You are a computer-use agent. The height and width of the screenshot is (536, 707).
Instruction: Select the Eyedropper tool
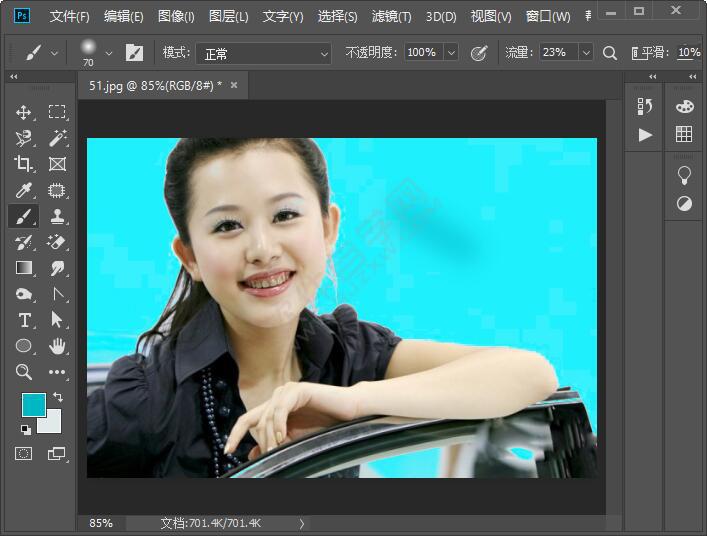[x=24, y=190]
